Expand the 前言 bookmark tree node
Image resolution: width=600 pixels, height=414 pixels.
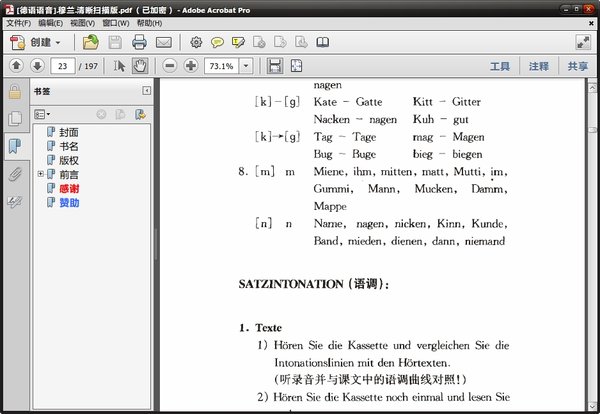40,174
